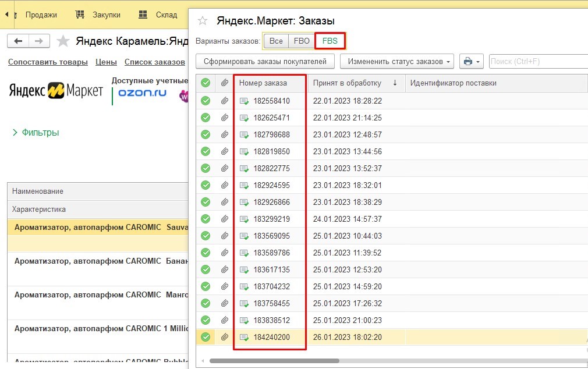
Task: Click the Идентификатор поставки column header
Action: [x=497, y=83]
